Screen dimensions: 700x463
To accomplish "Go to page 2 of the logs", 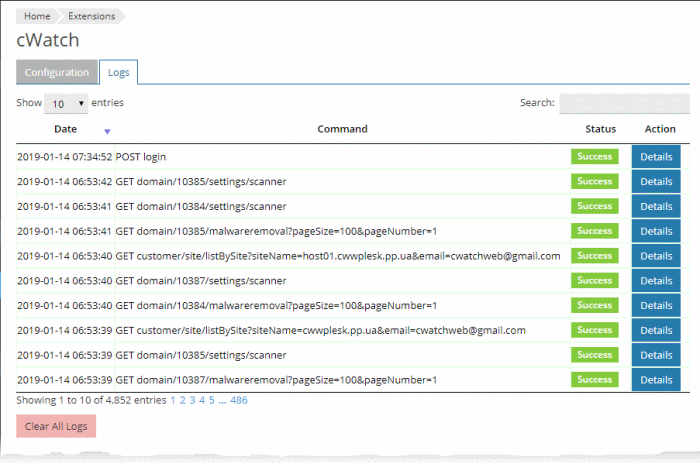I will click(x=183, y=400).
